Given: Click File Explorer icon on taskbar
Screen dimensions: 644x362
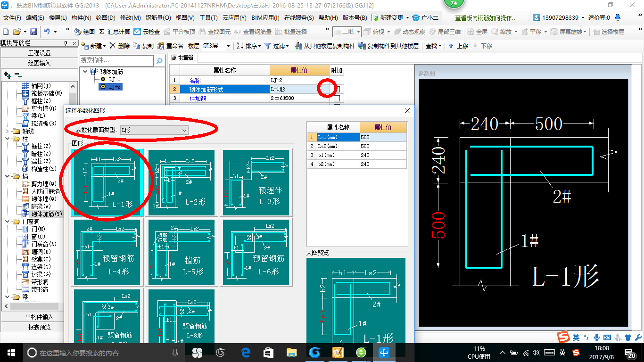Looking at the screenshot, I should pos(292,352).
